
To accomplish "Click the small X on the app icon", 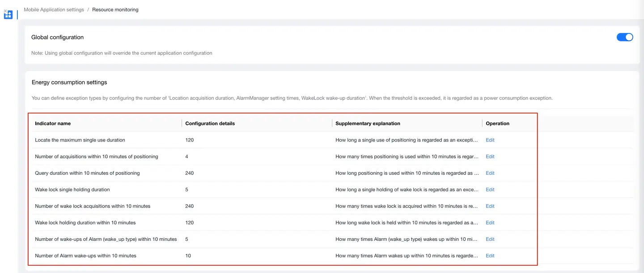I will (5, 10).
